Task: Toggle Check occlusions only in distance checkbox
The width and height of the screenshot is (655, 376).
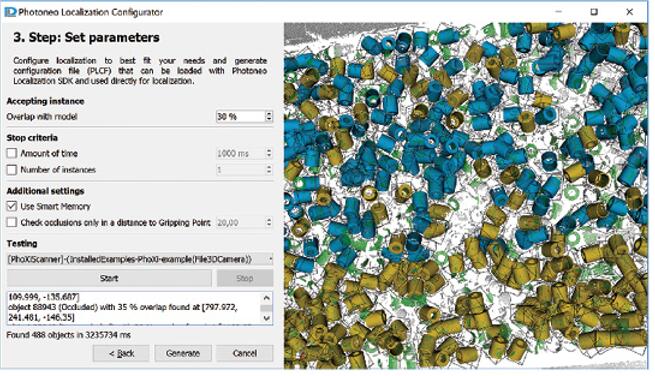Action: [12, 223]
